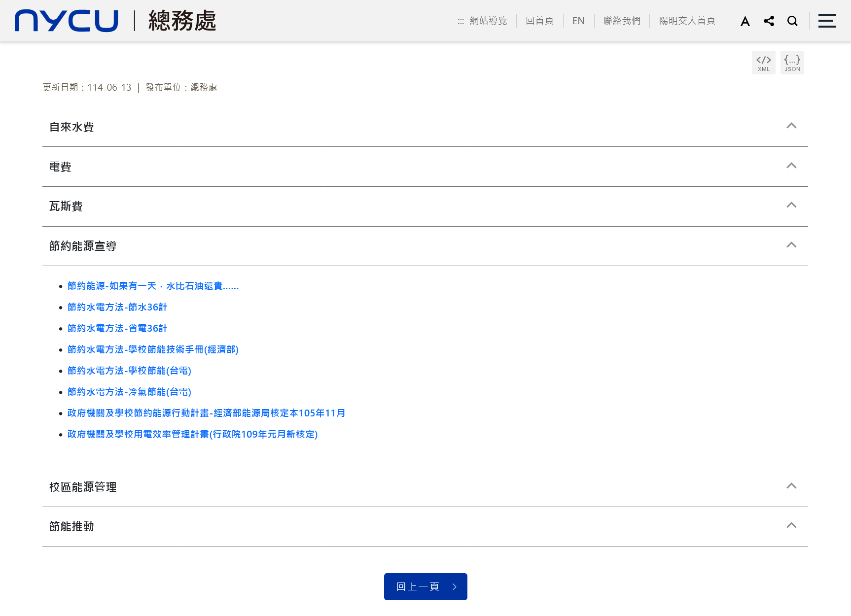Expand the 瓦斯費 section
The width and height of the screenshot is (851, 616).
pyautogui.click(x=791, y=205)
